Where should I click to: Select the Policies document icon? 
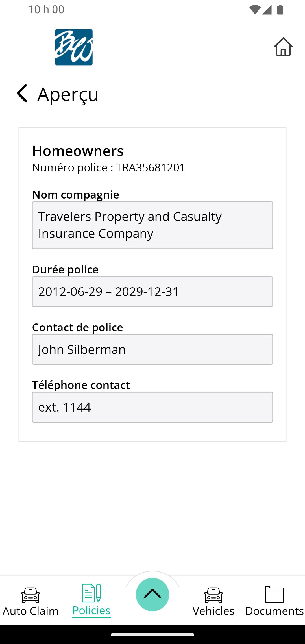pos(91,593)
